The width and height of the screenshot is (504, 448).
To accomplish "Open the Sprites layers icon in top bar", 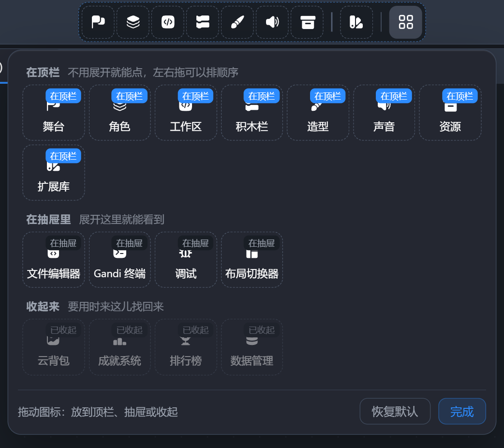I will (x=133, y=22).
